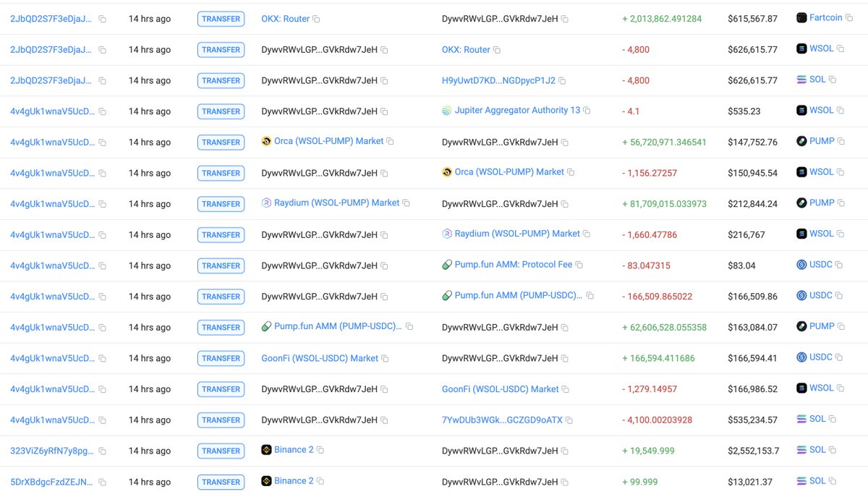Click the Fartcoin token logo icon

[801, 18]
